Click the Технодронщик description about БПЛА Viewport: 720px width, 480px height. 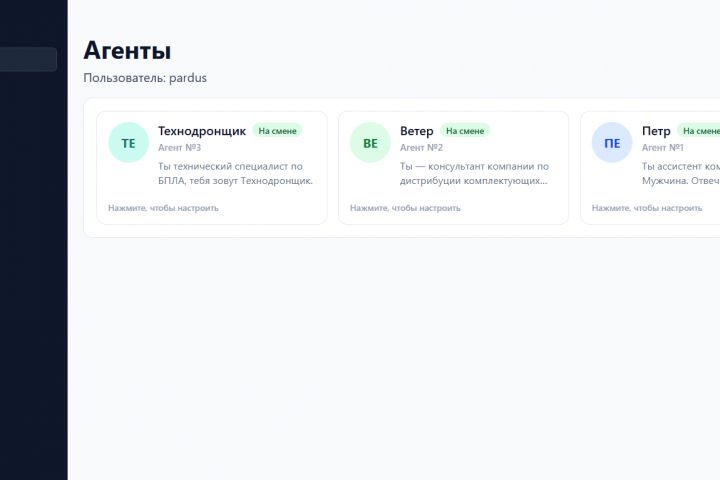click(x=235, y=174)
